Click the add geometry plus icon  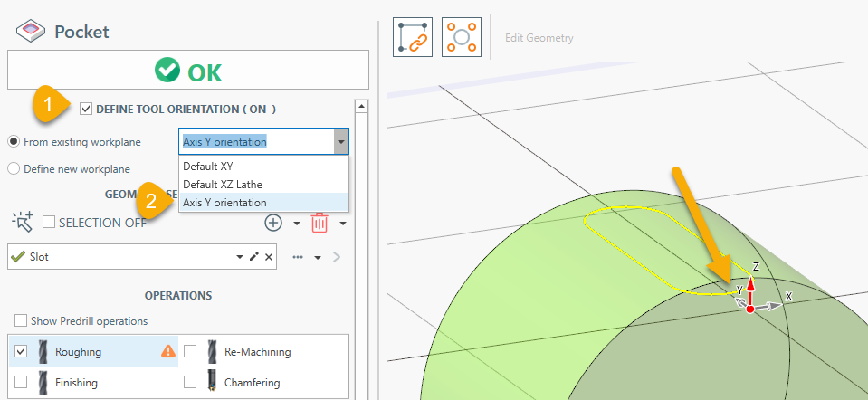pyautogui.click(x=273, y=222)
